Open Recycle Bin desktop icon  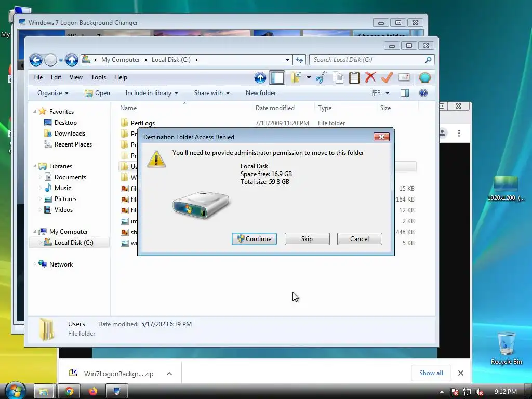(x=506, y=348)
